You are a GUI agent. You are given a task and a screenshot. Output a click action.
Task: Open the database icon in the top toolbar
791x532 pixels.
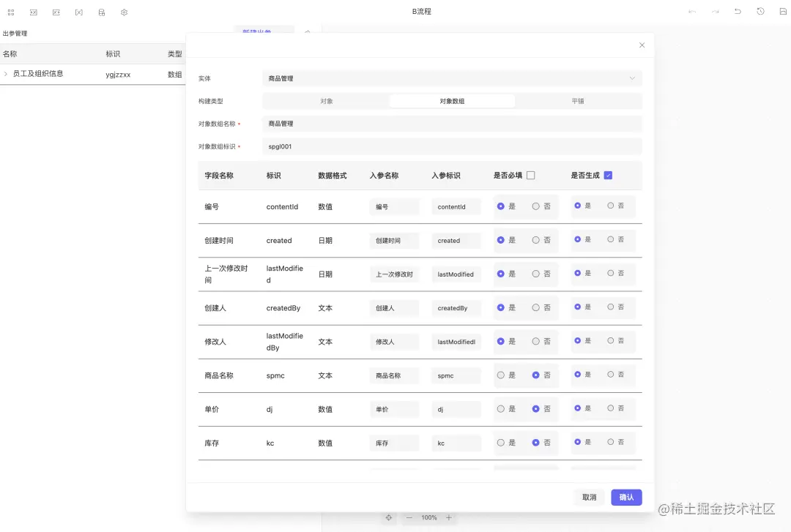[101, 12]
